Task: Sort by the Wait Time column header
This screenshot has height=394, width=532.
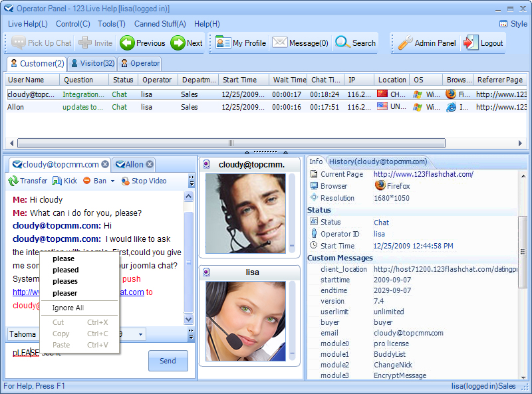Action: (x=289, y=80)
